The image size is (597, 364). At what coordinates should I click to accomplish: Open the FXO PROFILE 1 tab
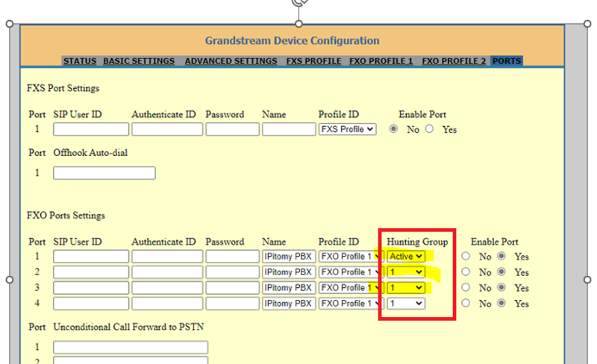(x=381, y=61)
